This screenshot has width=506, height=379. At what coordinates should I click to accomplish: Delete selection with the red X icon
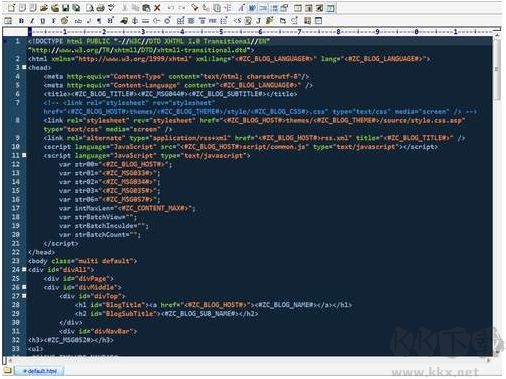[157, 7]
